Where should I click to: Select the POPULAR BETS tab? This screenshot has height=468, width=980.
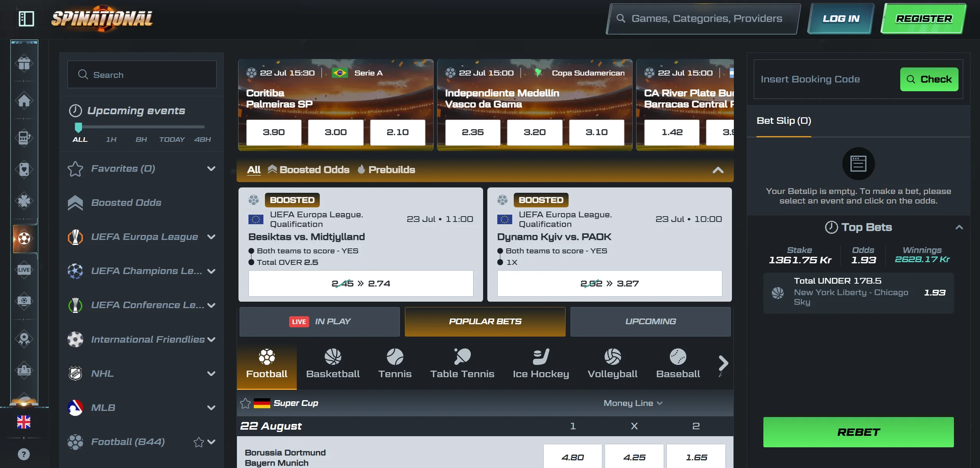[x=485, y=322]
